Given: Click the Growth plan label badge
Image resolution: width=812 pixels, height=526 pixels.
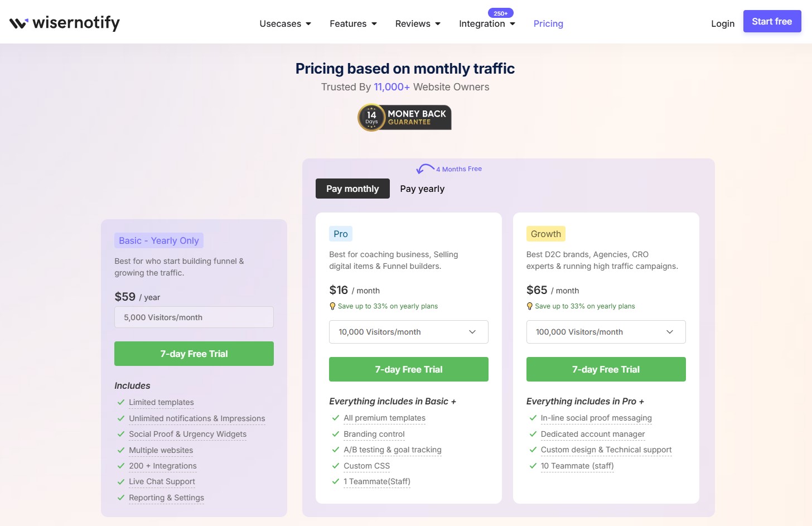Looking at the screenshot, I should tap(545, 234).
